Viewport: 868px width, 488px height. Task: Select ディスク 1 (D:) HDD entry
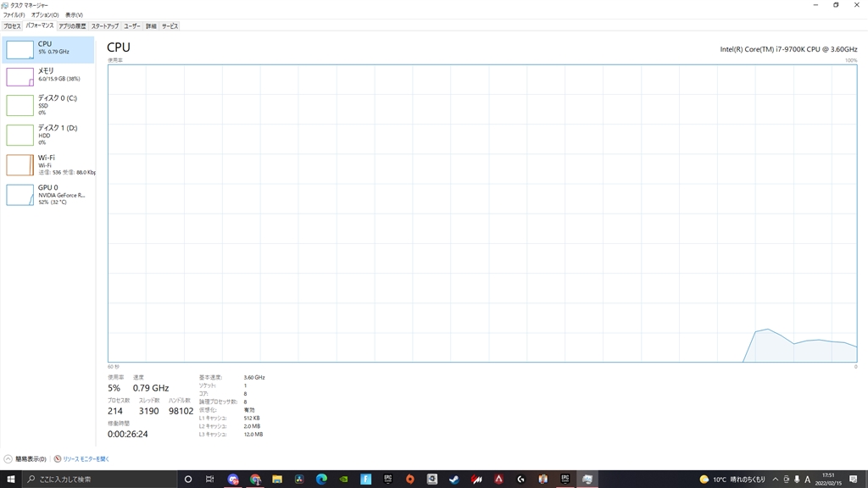point(48,135)
